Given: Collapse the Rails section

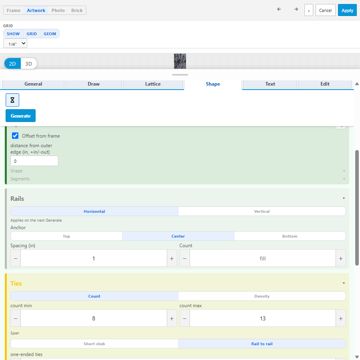Looking at the screenshot, I should (x=344, y=198).
